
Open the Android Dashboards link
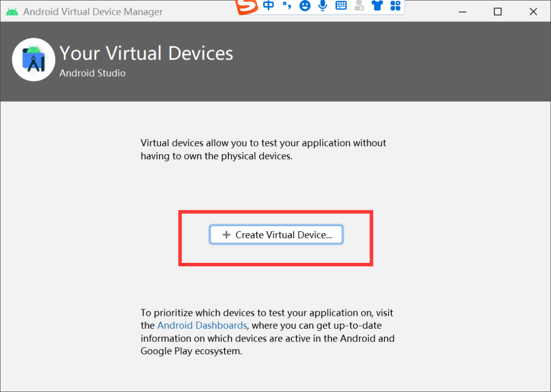(x=202, y=326)
